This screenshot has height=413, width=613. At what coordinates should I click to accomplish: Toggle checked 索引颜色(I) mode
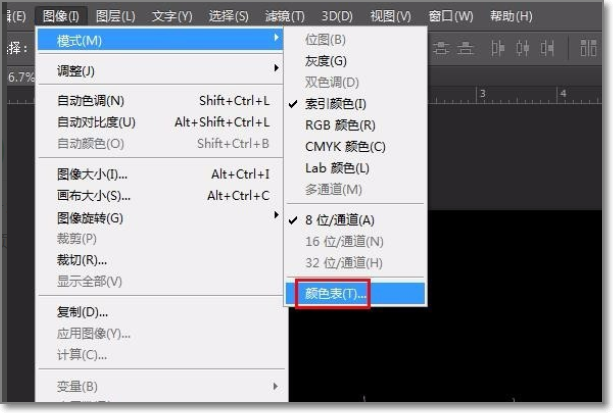[x=356, y=104]
